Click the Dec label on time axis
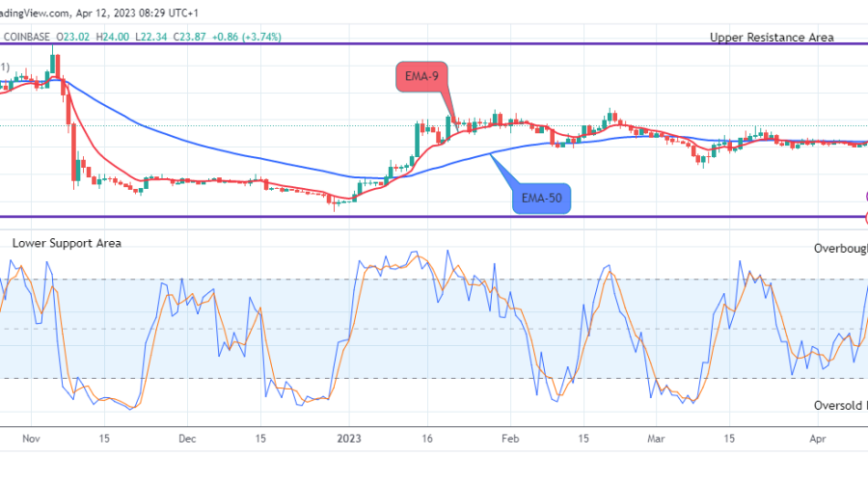The image size is (868, 482). tap(187, 439)
